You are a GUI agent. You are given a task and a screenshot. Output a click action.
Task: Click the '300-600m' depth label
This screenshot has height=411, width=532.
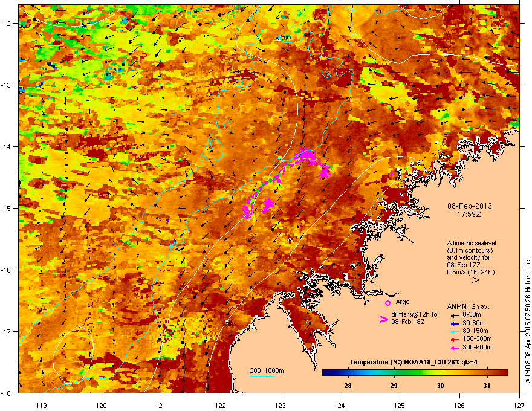tap(477, 348)
